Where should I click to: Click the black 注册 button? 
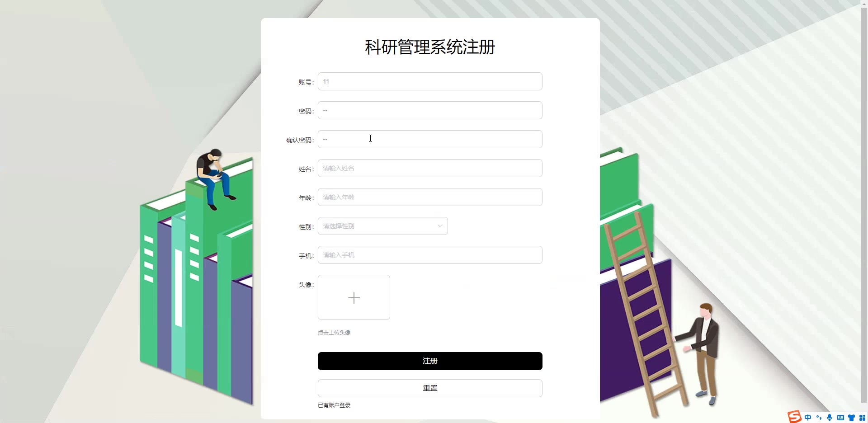[x=430, y=361]
